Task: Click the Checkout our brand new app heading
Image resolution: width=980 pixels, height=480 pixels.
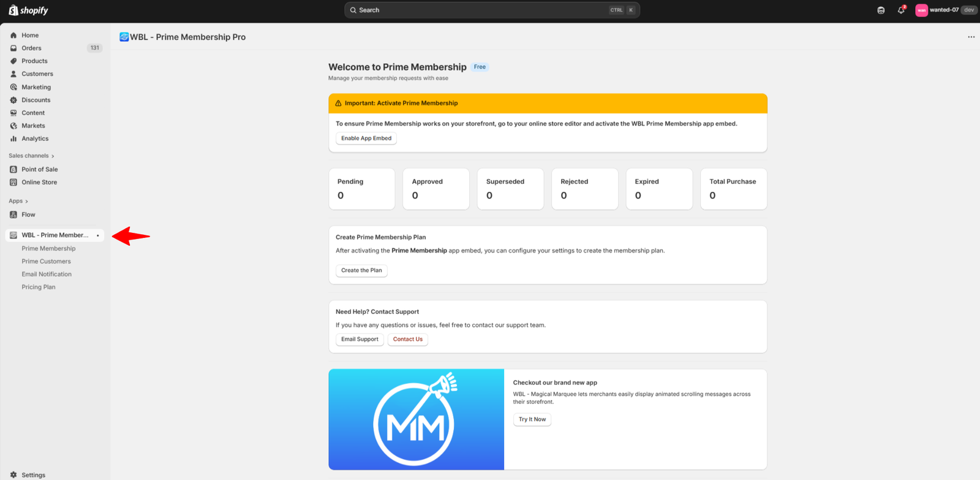Action: 555,383
